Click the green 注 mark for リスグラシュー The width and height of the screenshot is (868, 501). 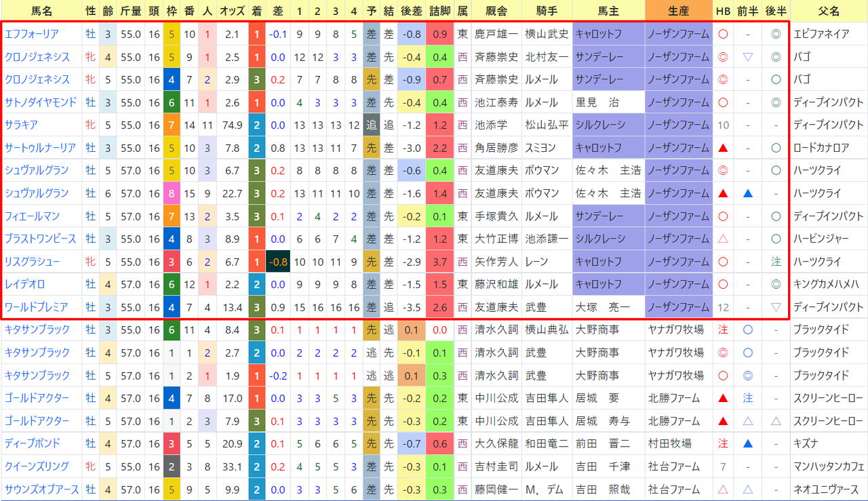pos(776,262)
